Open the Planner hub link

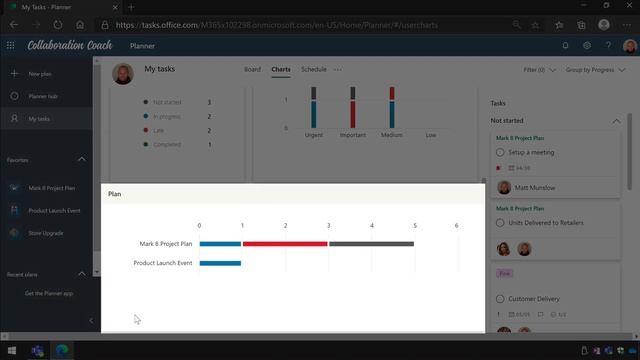(x=43, y=96)
